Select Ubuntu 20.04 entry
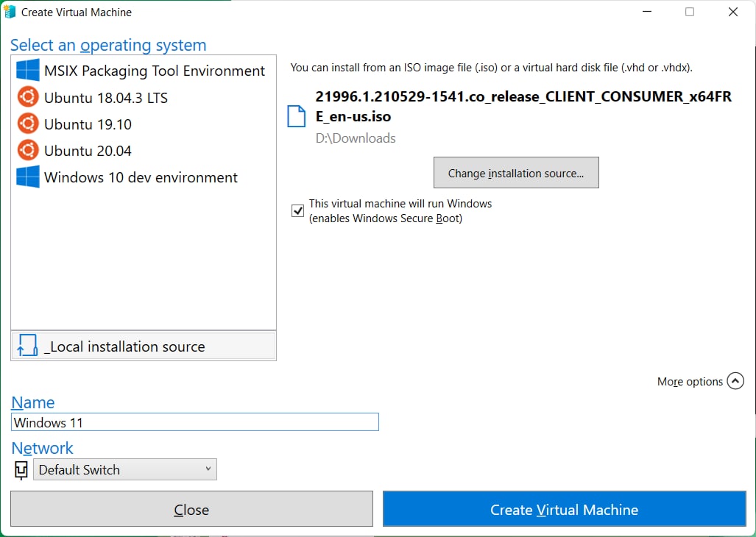 point(144,150)
